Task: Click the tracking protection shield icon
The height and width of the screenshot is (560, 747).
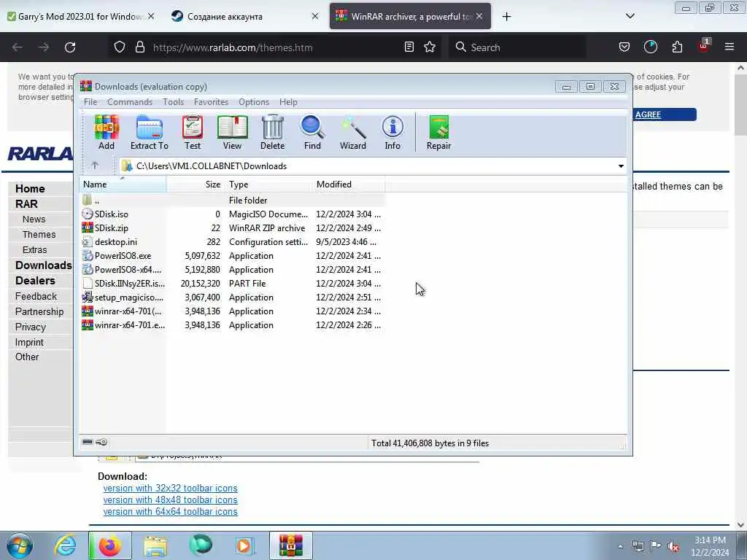Action: click(120, 47)
